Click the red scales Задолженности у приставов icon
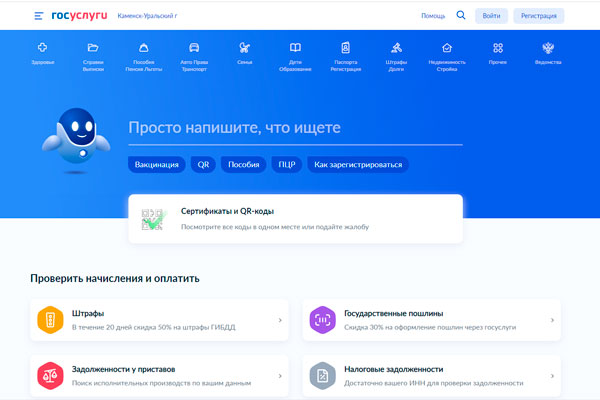 click(x=50, y=376)
